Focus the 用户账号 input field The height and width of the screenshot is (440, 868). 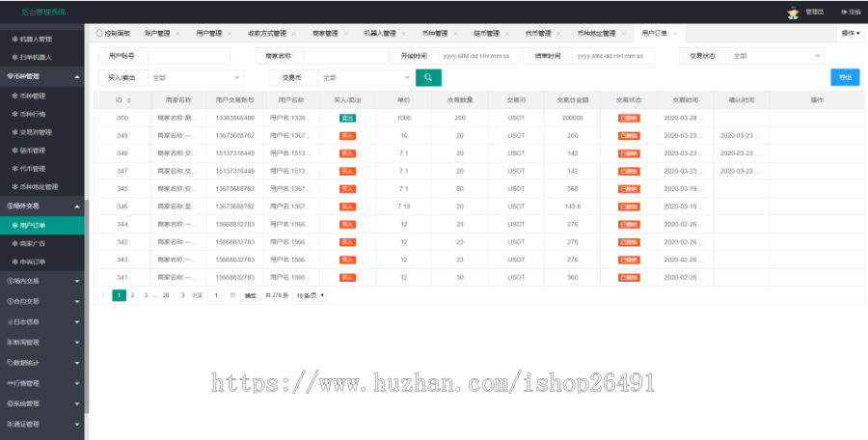click(189, 56)
